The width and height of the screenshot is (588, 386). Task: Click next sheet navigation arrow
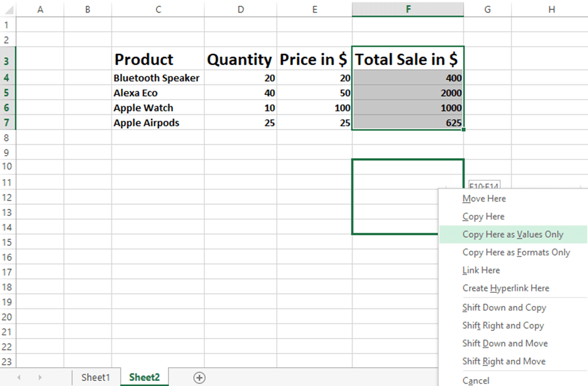pos(40,377)
